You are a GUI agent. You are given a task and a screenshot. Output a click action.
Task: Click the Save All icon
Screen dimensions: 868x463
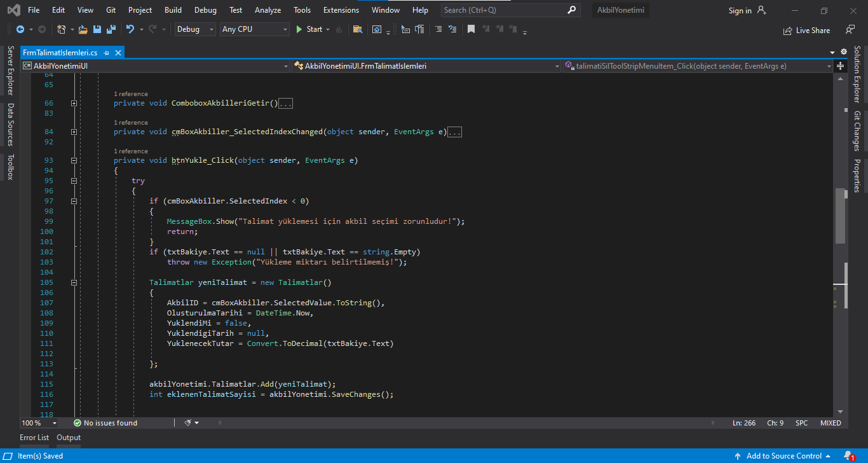click(111, 29)
